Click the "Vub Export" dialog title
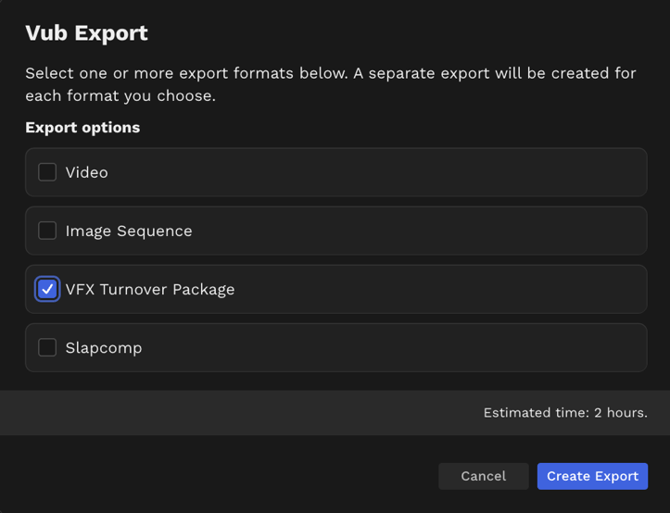The image size is (670, 513). [x=86, y=33]
